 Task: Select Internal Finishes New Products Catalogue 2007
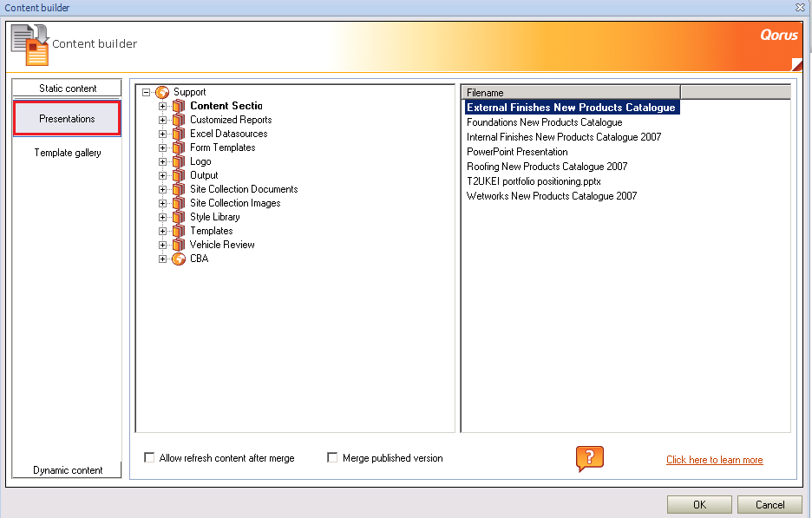[x=564, y=137]
